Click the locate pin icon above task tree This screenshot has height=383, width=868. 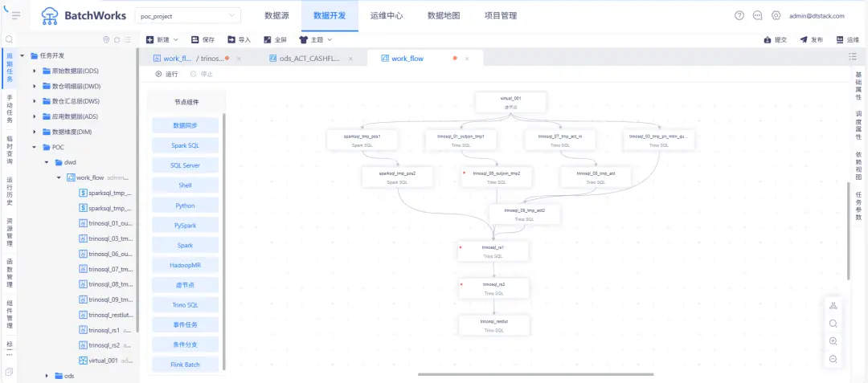coord(106,39)
